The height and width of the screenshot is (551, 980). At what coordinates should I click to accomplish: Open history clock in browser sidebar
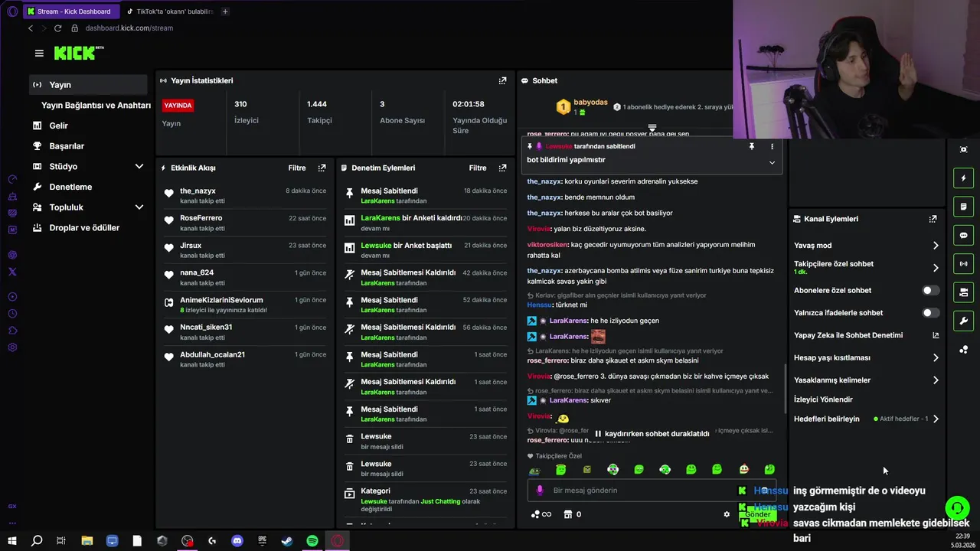(x=12, y=314)
